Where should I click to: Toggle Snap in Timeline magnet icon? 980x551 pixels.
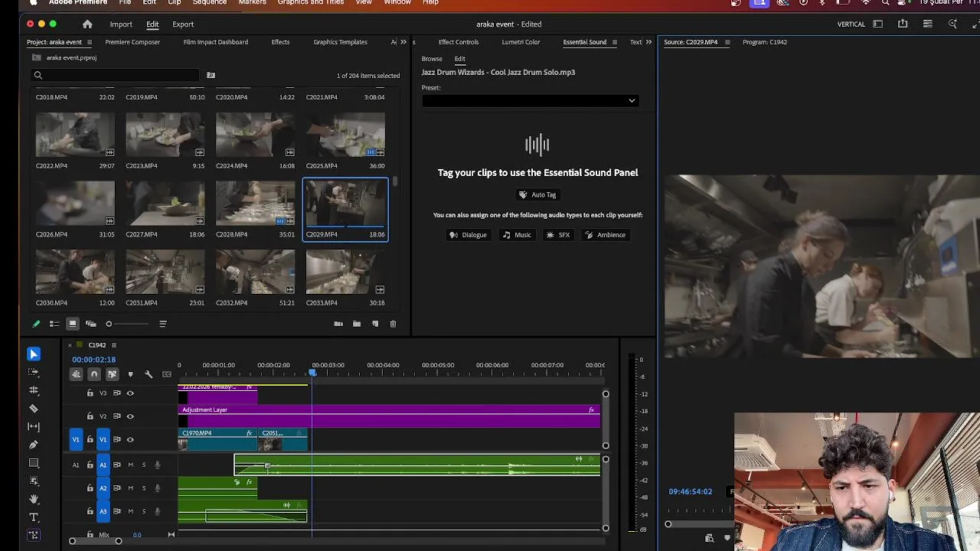click(x=94, y=374)
